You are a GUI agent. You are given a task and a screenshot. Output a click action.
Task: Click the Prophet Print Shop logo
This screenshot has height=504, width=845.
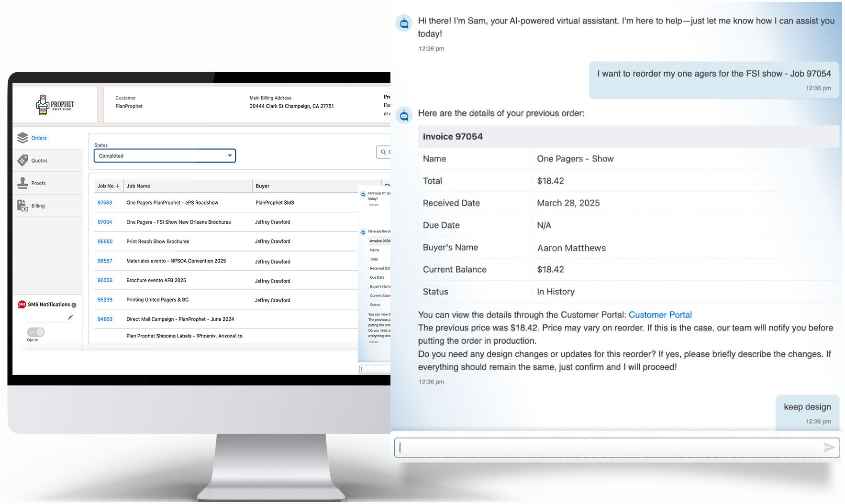(54, 104)
